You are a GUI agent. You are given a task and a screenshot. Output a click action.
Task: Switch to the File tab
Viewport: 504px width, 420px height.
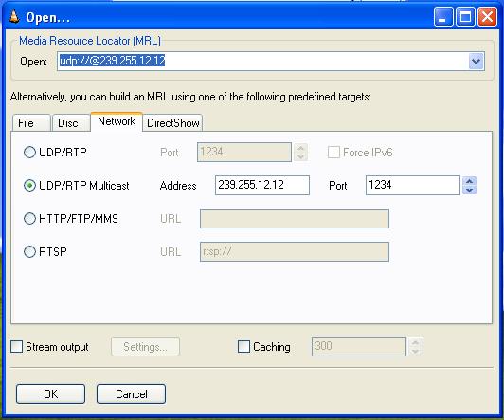point(31,123)
